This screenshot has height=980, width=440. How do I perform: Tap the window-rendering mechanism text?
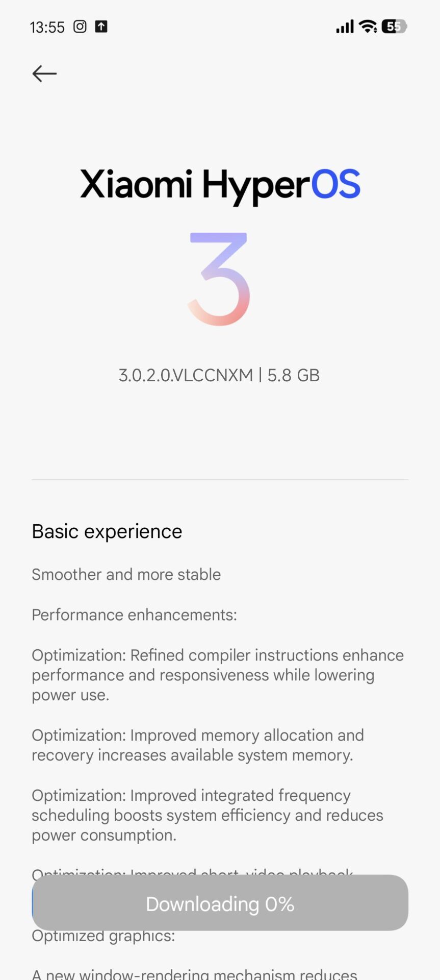point(195,974)
